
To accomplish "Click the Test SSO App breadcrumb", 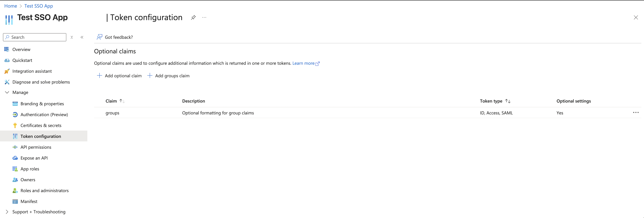I will tap(39, 6).
